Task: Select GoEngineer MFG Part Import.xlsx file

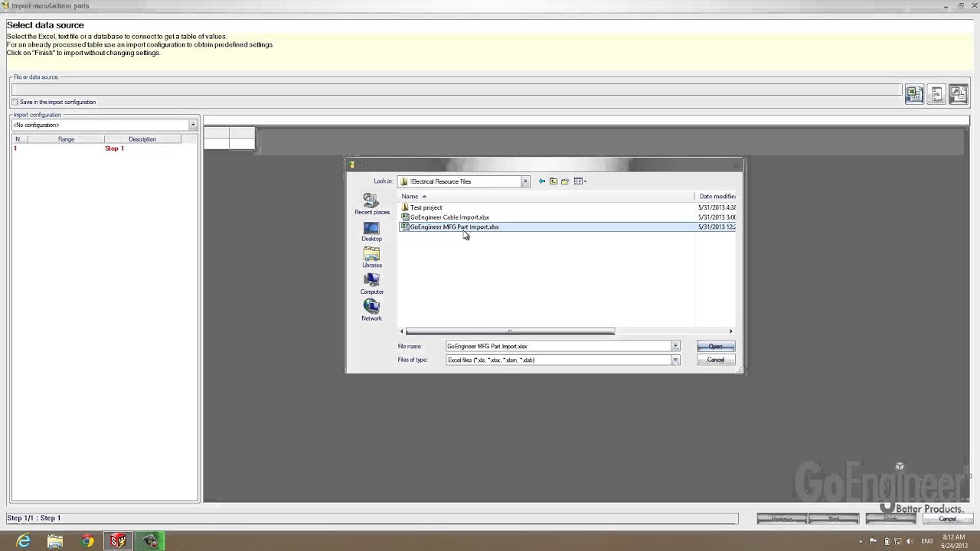Action: [450, 227]
